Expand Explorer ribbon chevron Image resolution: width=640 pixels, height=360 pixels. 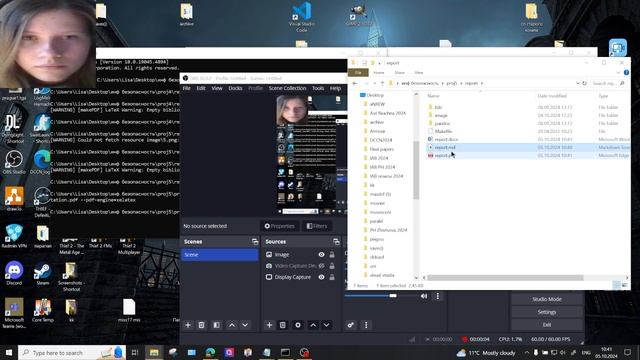coord(618,73)
